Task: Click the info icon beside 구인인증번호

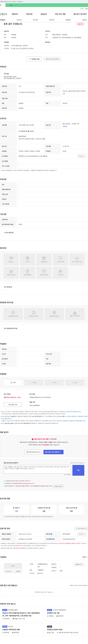Action: pyautogui.click(x=54, y=539)
